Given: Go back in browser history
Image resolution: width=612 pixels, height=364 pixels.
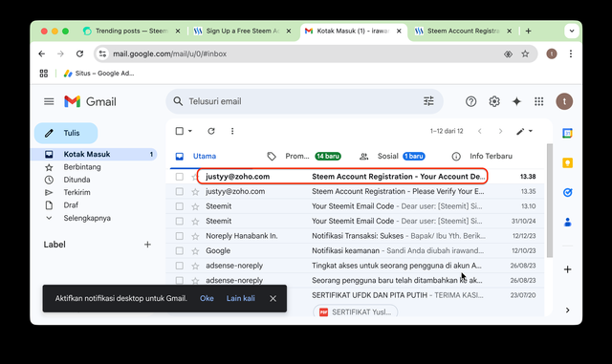Looking at the screenshot, I should (42, 54).
